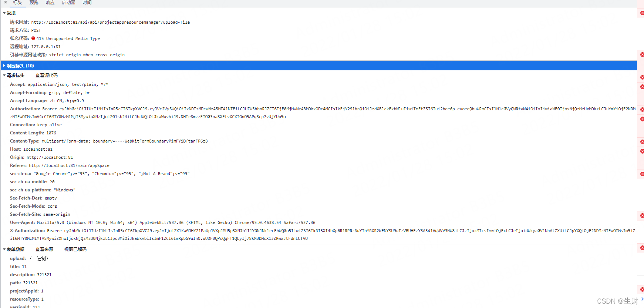Select Sec-Fetch-Site same-origin value
This screenshot has height=308, width=644.
(57, 215)
